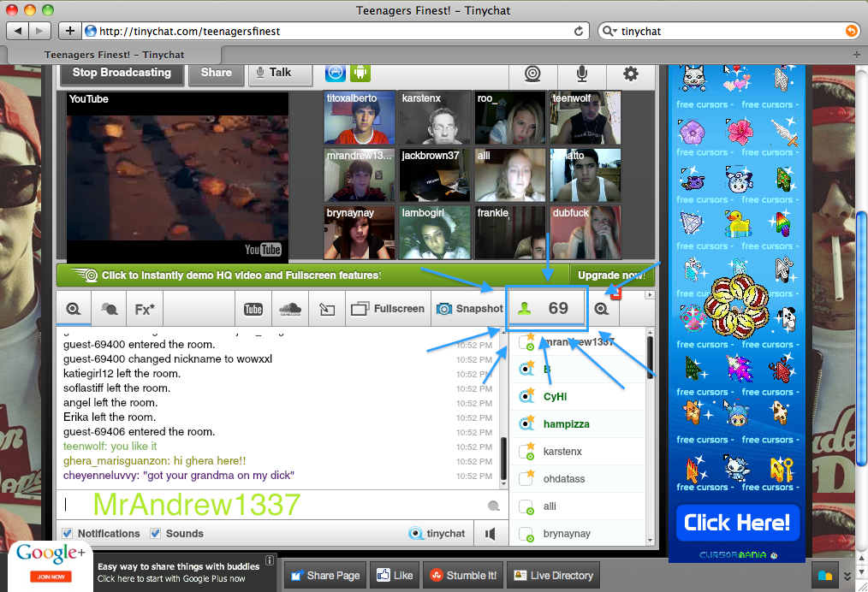
Task: Open the App Store icon
Action: [x=335, y=73]
